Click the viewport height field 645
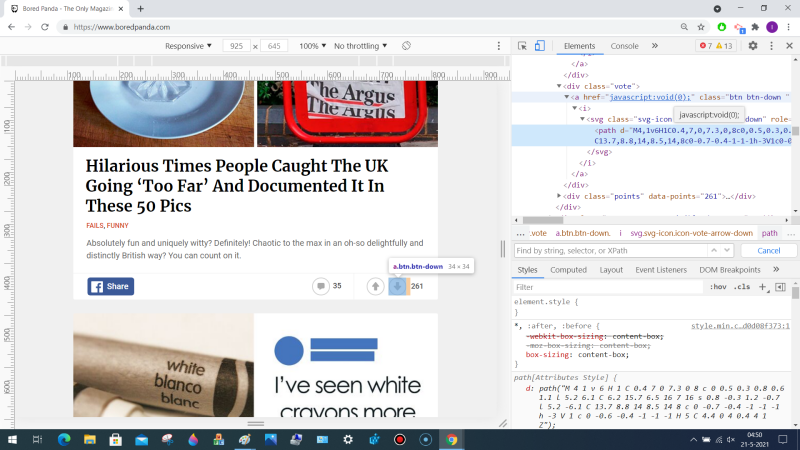The height and width of the screenshot is (450, 800). [x=274, y=46]
